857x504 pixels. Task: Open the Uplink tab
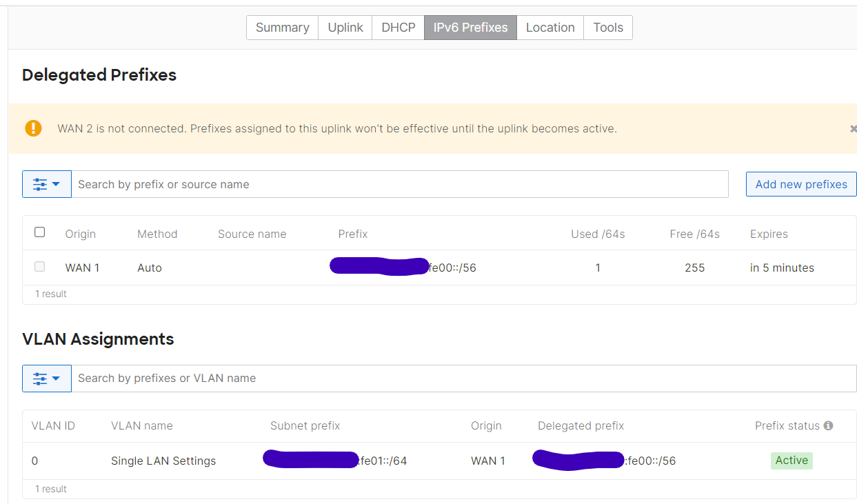coord(345,28)
